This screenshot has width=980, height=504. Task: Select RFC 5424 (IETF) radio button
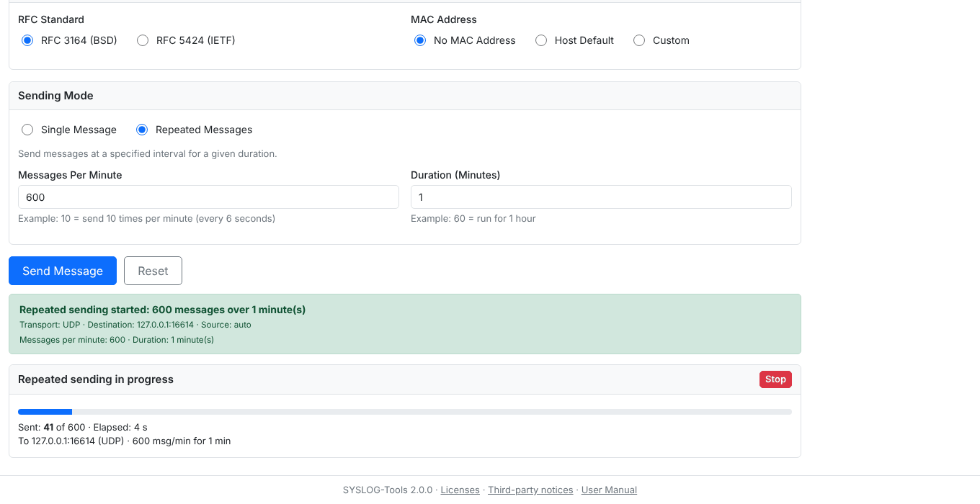tap(143, 40)
